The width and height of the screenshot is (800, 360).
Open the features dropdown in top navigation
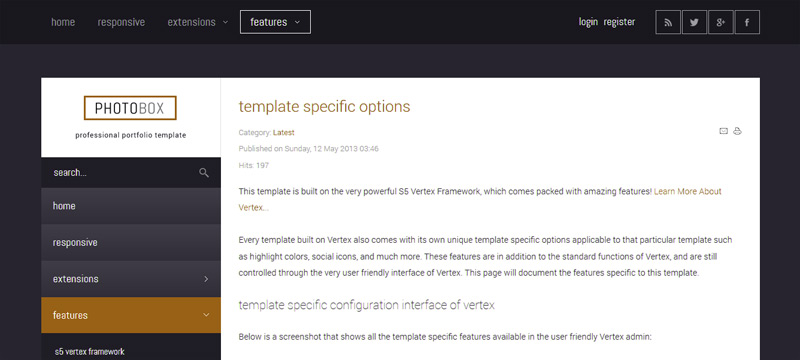[x=275, y=22]
